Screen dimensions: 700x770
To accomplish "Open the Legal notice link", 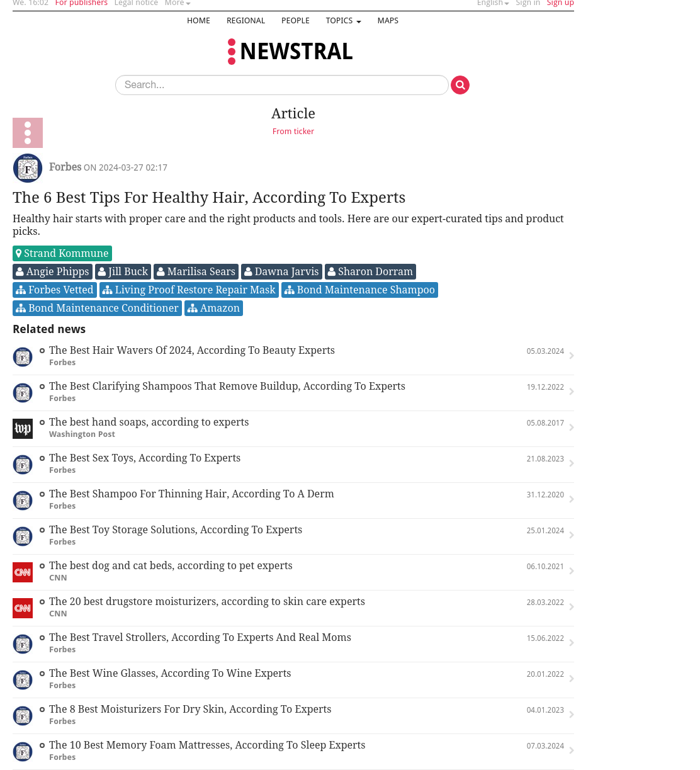I will [x=136, y=3].
